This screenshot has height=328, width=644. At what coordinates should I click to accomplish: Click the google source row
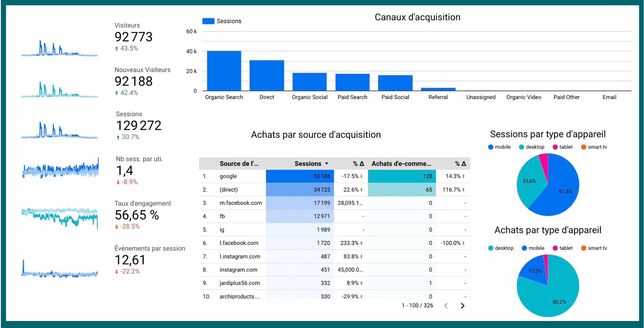334,176
